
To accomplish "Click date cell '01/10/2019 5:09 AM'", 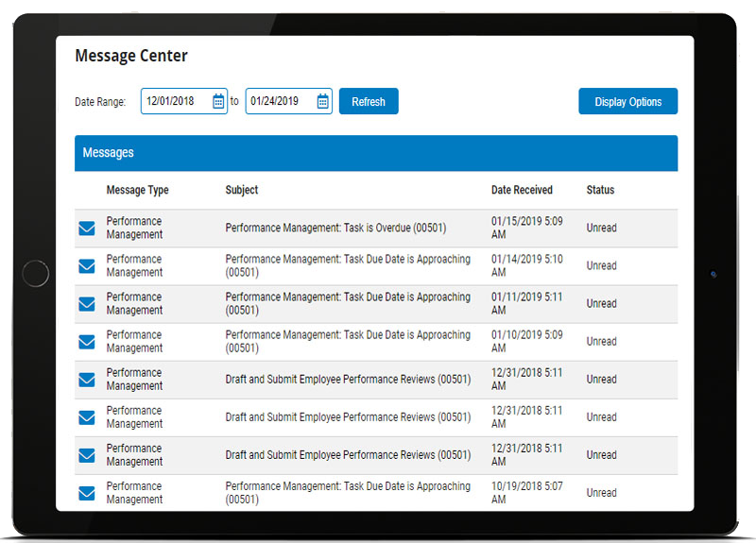I will click(x=527, y=342).
